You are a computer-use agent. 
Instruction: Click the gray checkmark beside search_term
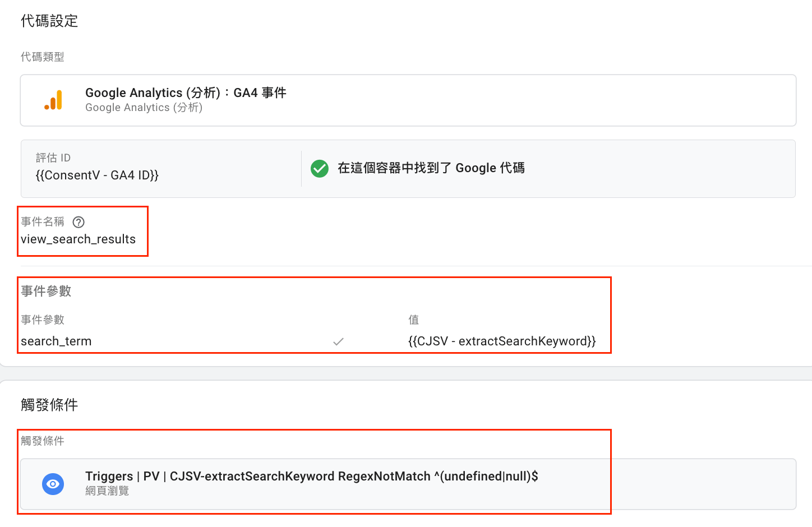click(x=338, y=341)
